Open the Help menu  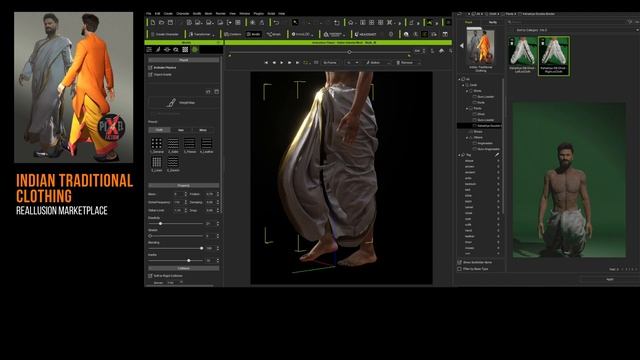[x=282, y=13]
